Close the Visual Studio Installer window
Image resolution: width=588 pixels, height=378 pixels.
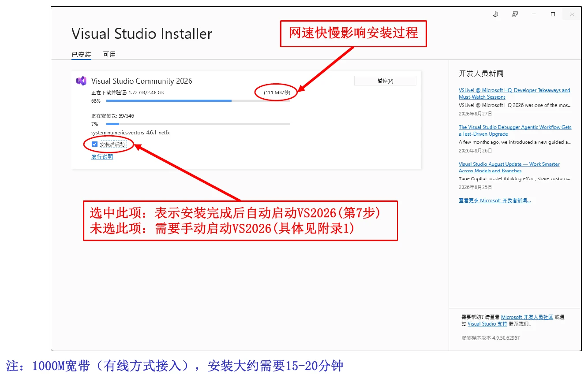coord(572,15)
